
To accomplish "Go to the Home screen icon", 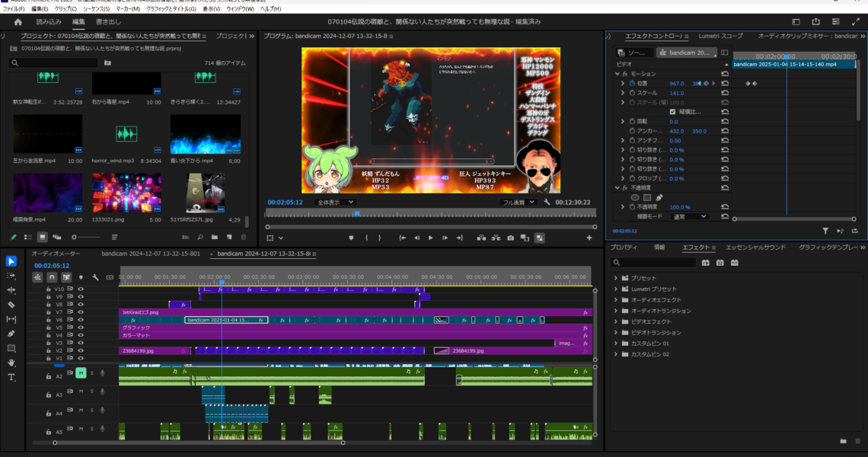I will pos(18,21).
